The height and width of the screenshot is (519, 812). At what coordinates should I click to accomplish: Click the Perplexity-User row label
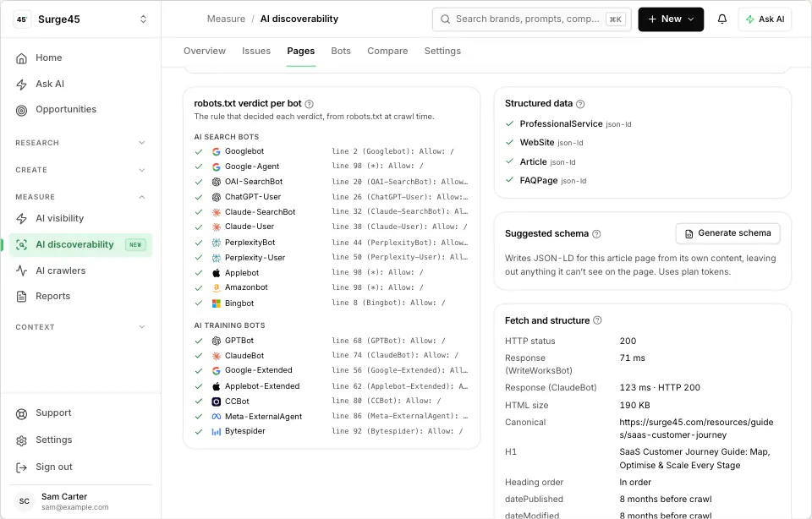(x=255, y=258)
